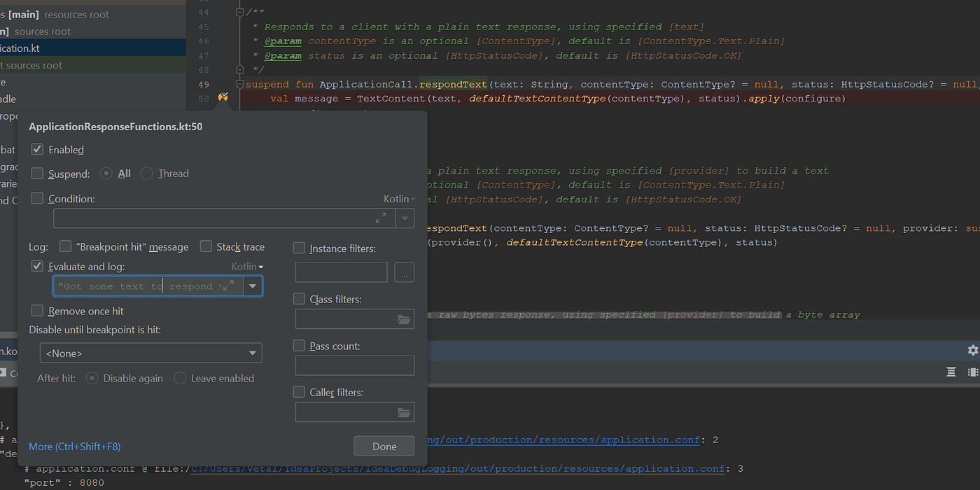
Task: Toggle soft wraps in the console output
Action: click(x=950, y=372)
